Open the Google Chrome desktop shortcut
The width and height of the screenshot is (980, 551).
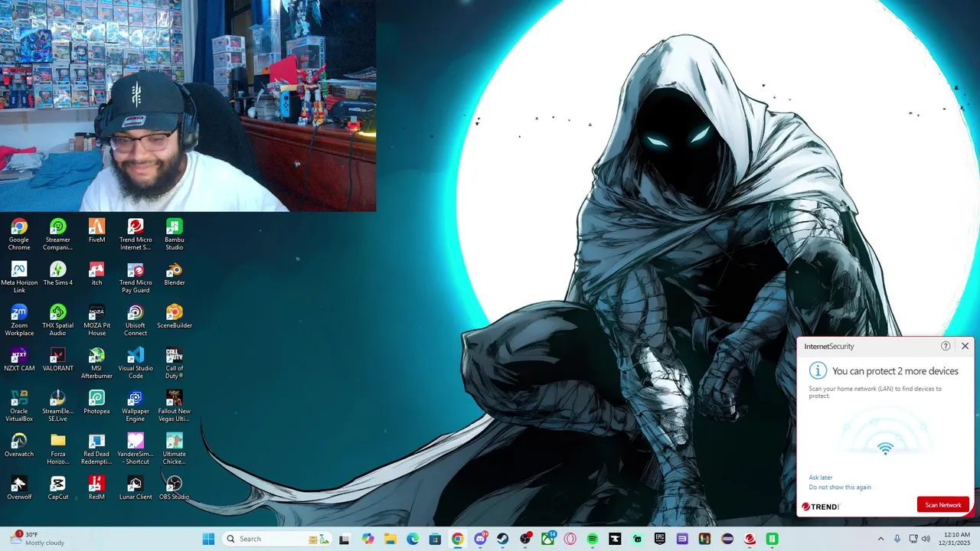[19, 234]
